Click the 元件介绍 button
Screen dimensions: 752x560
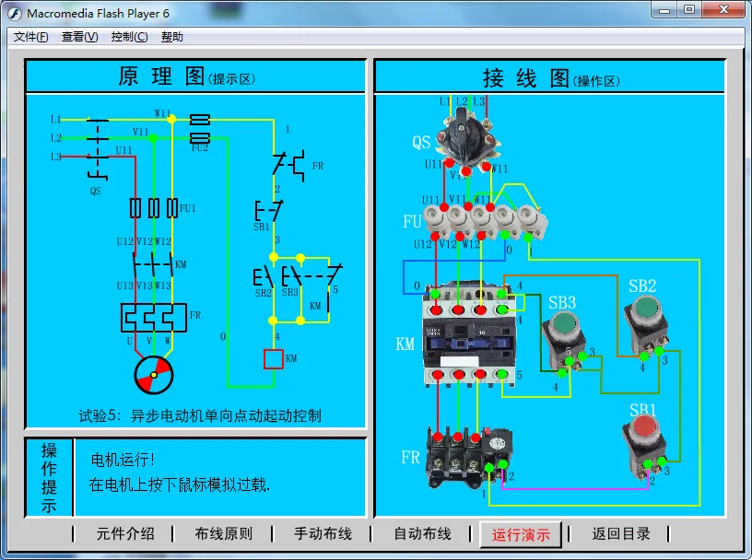point(125,533)
